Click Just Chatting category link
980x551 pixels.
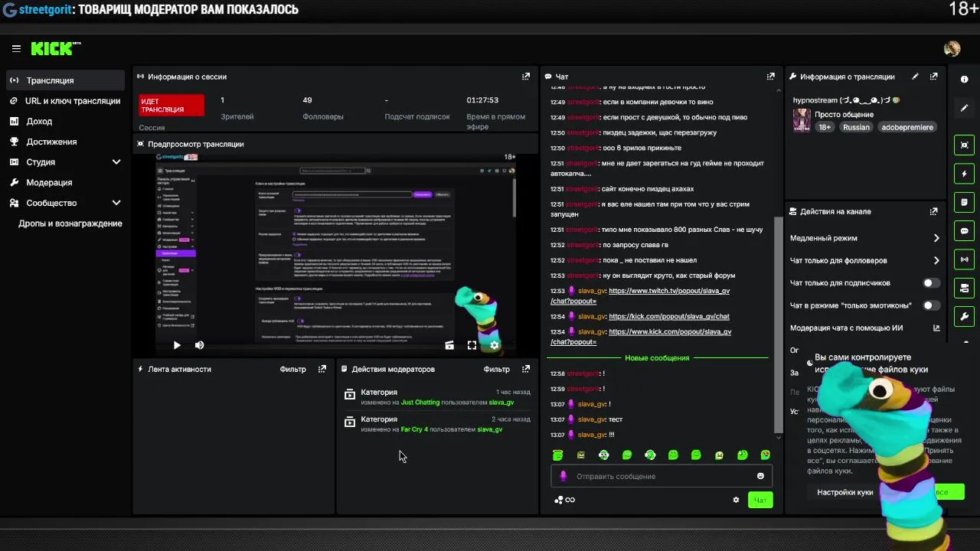(x=420, y=403)
